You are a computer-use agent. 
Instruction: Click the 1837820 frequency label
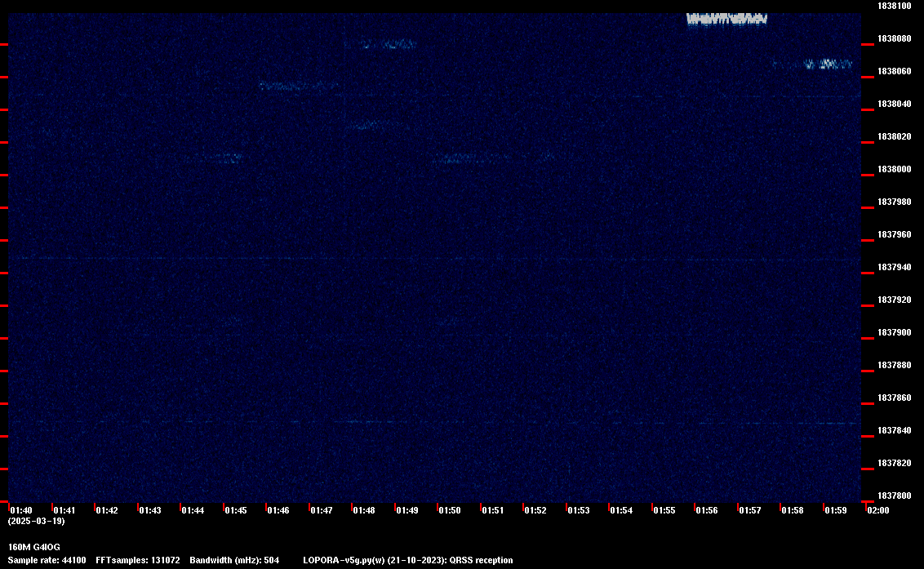click(x=894, y=464)
